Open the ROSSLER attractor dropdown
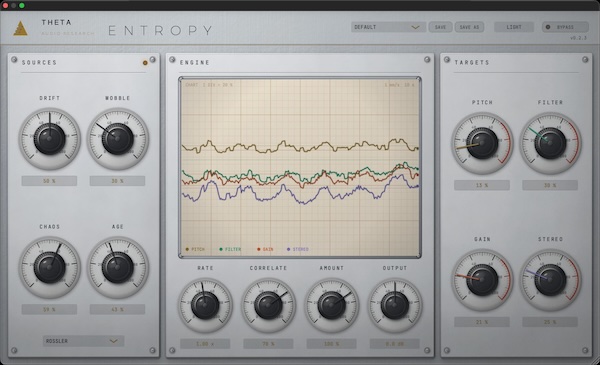The width and height of the screenshot is (600, 365). (83, 341)
